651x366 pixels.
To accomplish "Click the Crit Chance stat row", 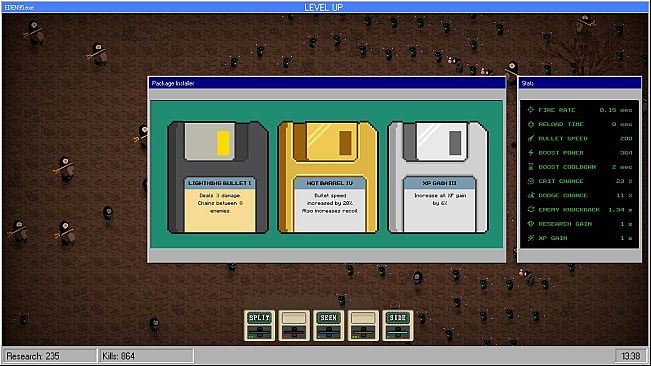I will (x=580, y=181).
